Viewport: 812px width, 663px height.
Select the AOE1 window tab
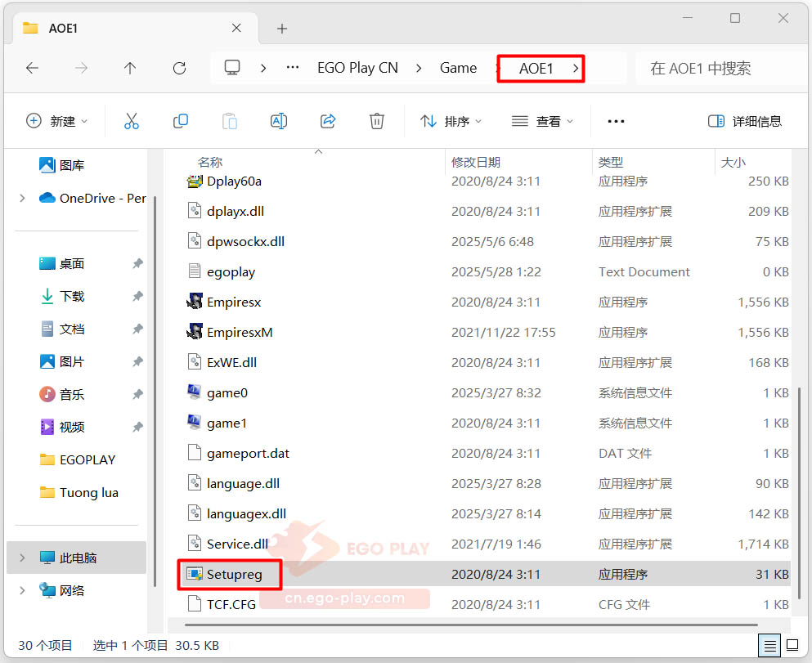[x=131, y=28]
